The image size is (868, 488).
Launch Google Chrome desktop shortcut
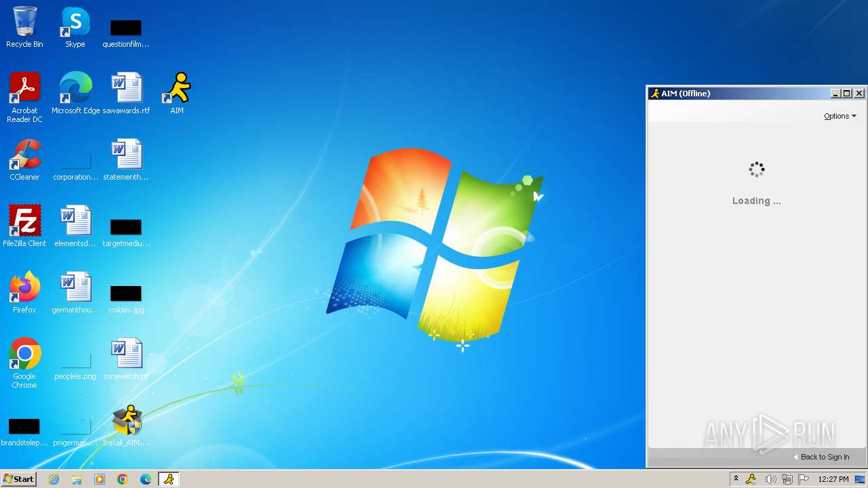[24, 363]
